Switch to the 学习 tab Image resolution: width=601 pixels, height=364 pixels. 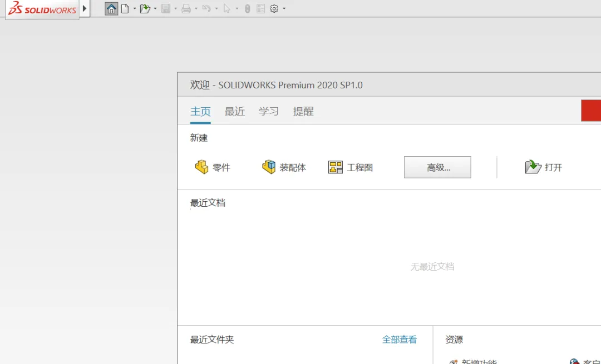tap(269, 111)
